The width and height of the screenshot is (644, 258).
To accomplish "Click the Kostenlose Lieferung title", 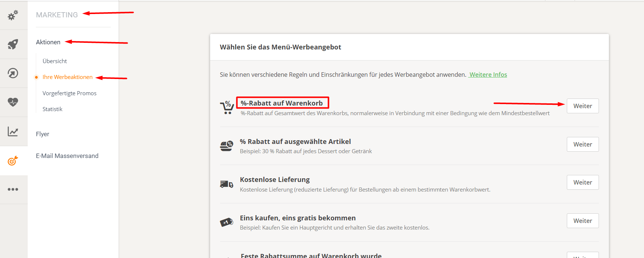I will pyautogui.click(x=275, y=179).
